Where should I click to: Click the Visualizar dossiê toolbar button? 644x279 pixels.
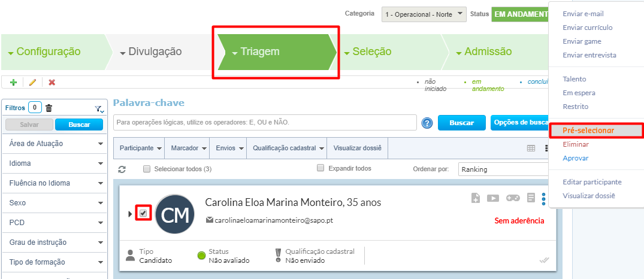pyautogui.click(x=357, y=148)
